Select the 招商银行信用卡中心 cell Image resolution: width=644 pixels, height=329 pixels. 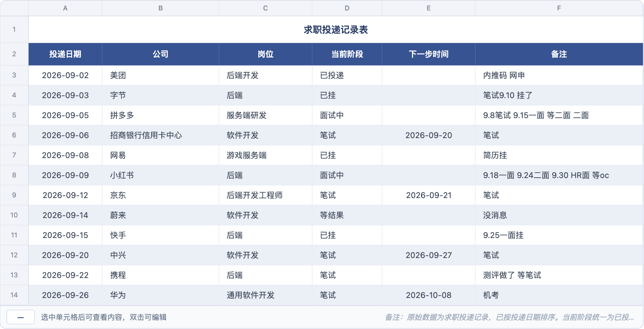click(x=161, y=135)
